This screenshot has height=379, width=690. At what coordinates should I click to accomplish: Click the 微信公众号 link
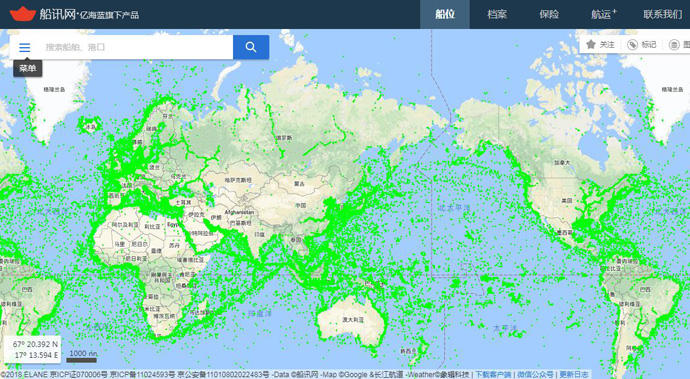click(535, 375)
